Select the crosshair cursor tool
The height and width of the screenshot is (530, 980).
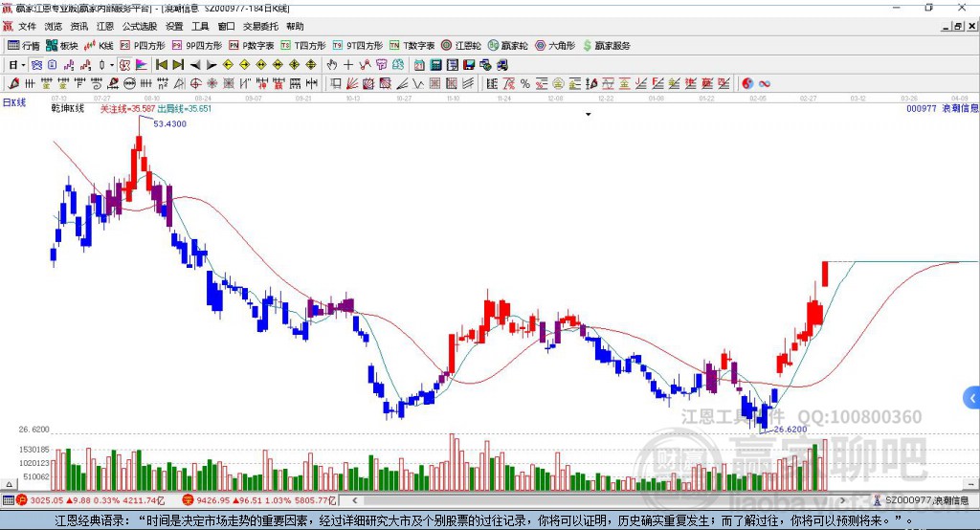click(348, 65)
